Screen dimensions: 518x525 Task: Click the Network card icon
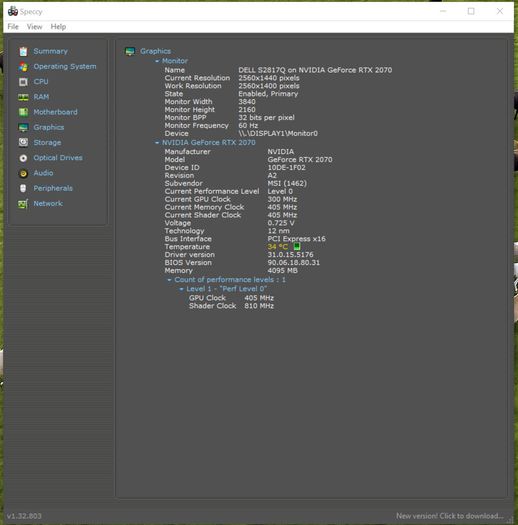click(x=23, y=204)
